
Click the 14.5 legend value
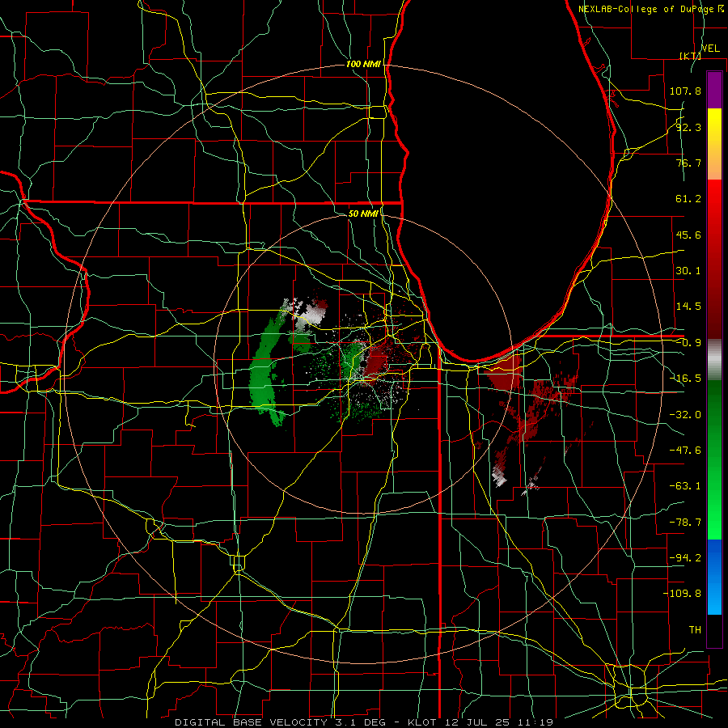pos(688,307)
